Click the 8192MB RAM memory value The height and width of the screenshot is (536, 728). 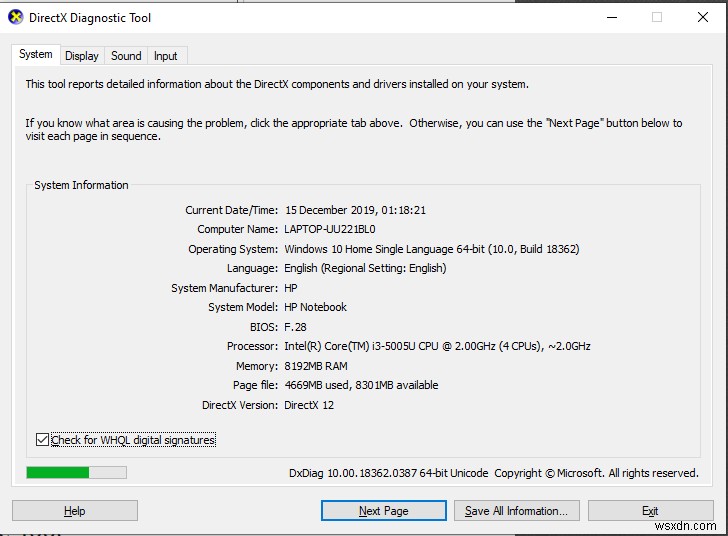(316, 366)
